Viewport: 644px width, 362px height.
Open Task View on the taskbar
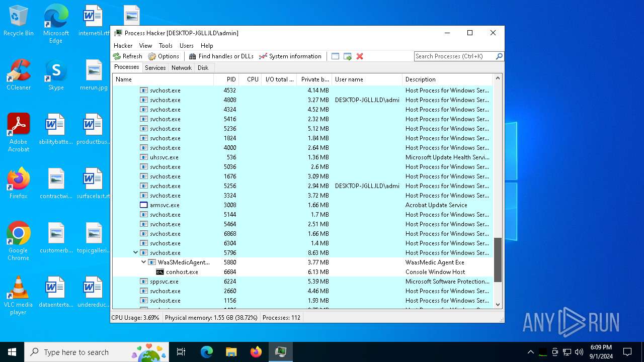[x=181, y=352]
